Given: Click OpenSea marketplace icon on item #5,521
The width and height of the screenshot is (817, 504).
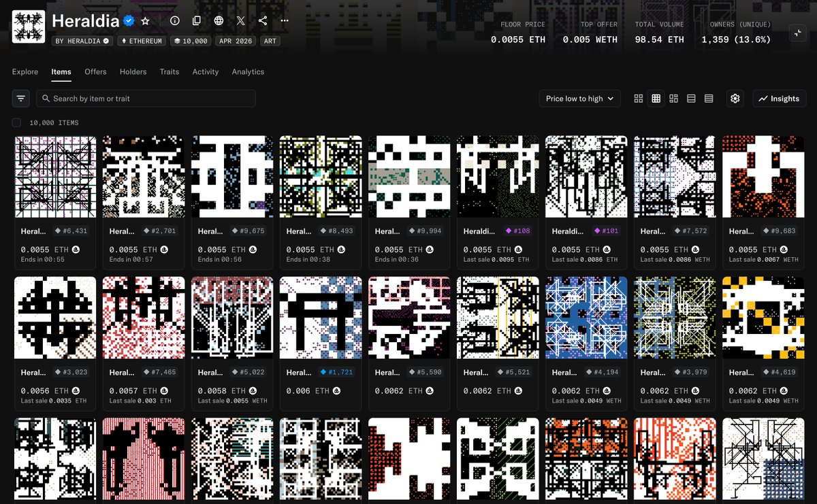Looking at the screenshot, I should pos(518,391).
